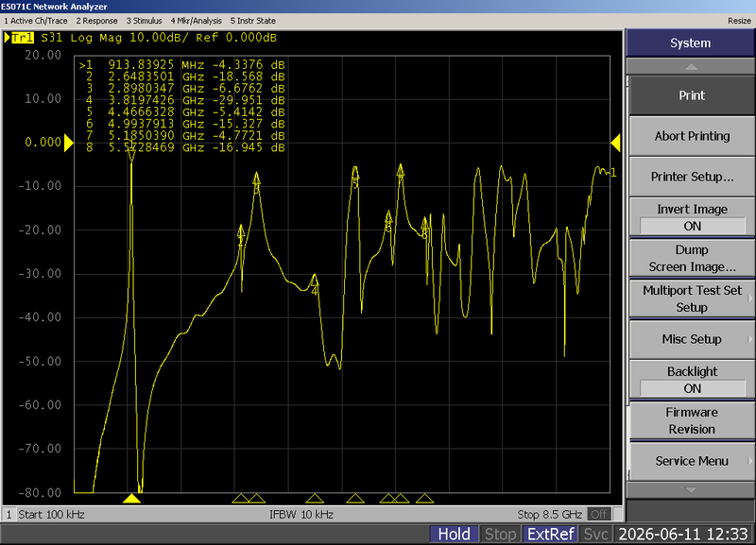The width and height of the screenshot is (756, 545).
Task: Select the System softkey menu title
Action: [x=691, y=43]
